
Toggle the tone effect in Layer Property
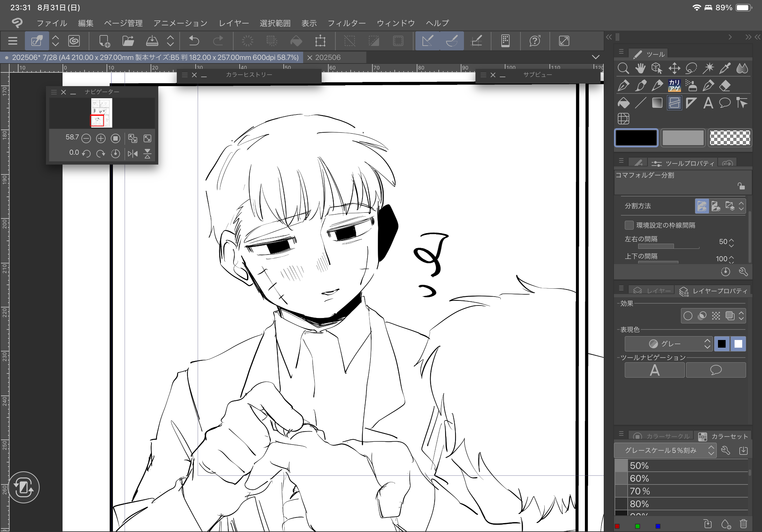716,316
